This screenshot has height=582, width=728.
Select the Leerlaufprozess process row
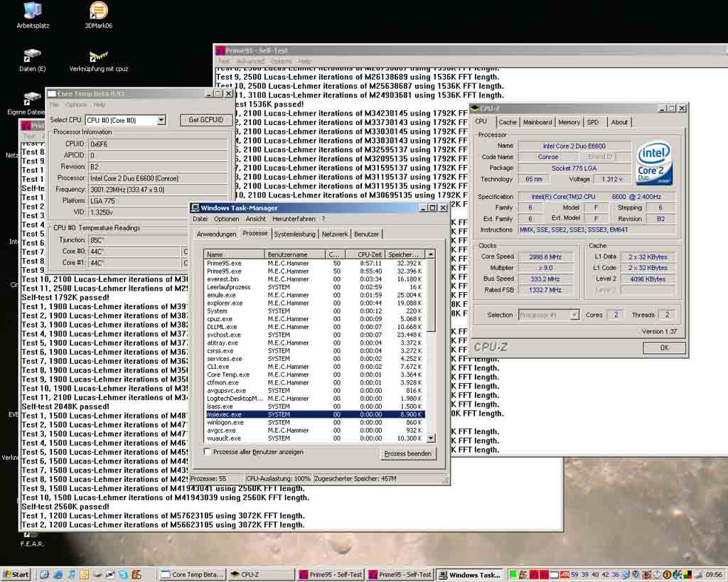pos(315,287)
